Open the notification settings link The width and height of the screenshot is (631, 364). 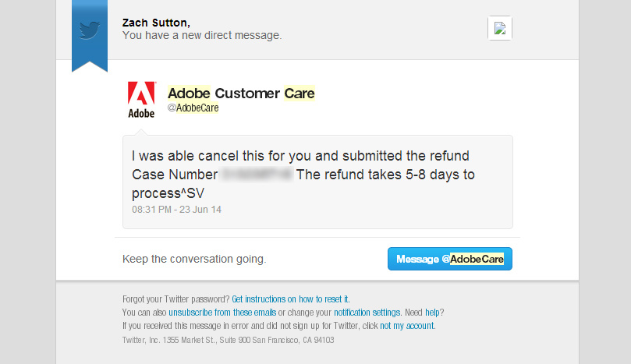pos(367,312)
